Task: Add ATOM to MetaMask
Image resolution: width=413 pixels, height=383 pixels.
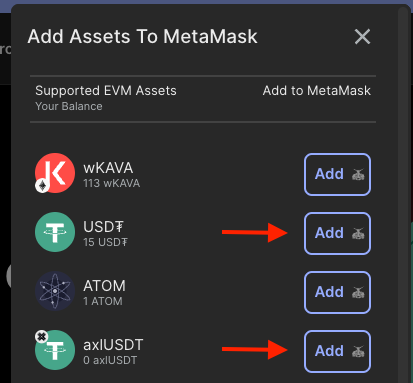Action: (x=337, y=292)
